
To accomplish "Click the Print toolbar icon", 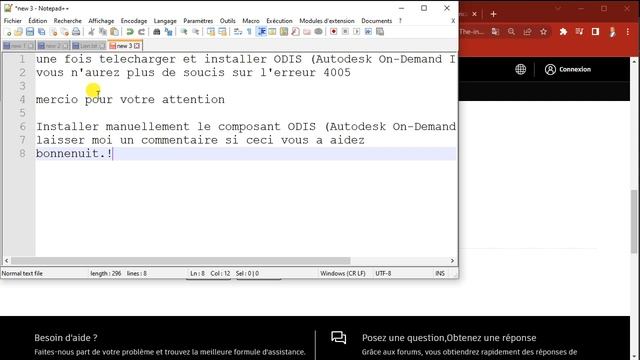I will pyautogui.click(x=76, y=32).
